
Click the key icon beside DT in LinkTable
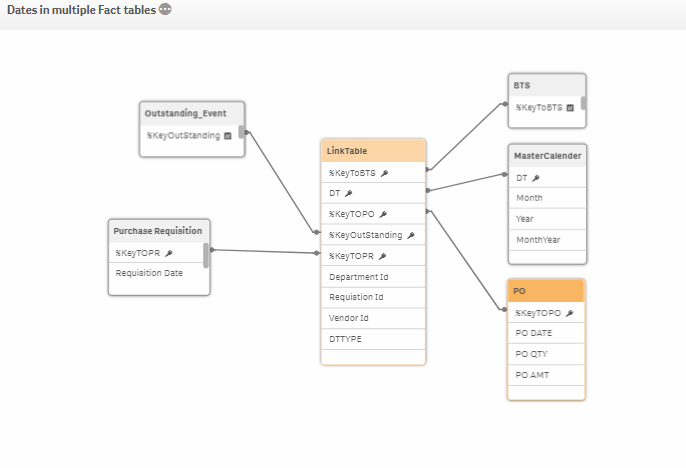349,194
